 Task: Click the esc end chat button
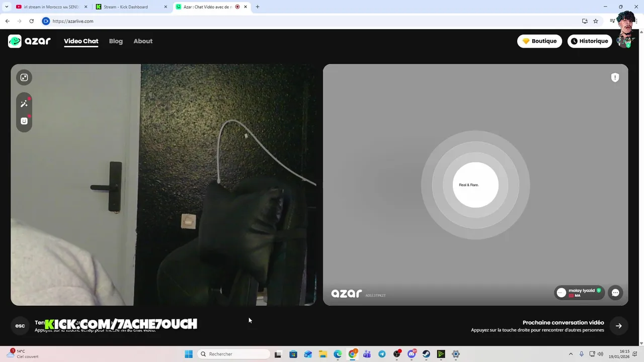coord(20,326)
